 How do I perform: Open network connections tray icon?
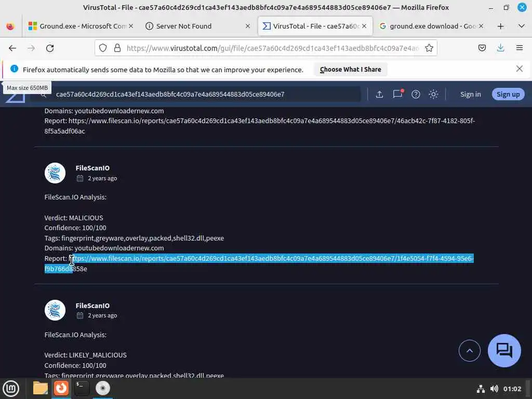(481, 389)
